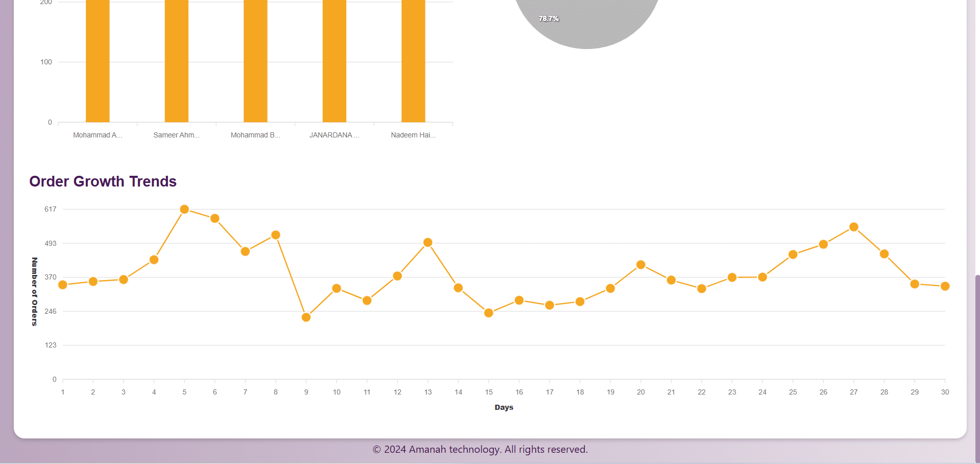Select the day 1 data point
The width and height of the screenshot is (980, 464).
coord(63,285)
